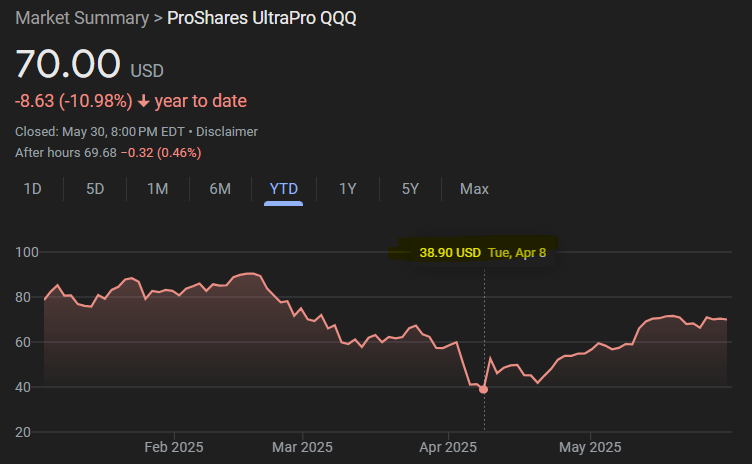Click the Closed: May 30 timestamp
Screen dimensions: 752x464
pos(100,131)
